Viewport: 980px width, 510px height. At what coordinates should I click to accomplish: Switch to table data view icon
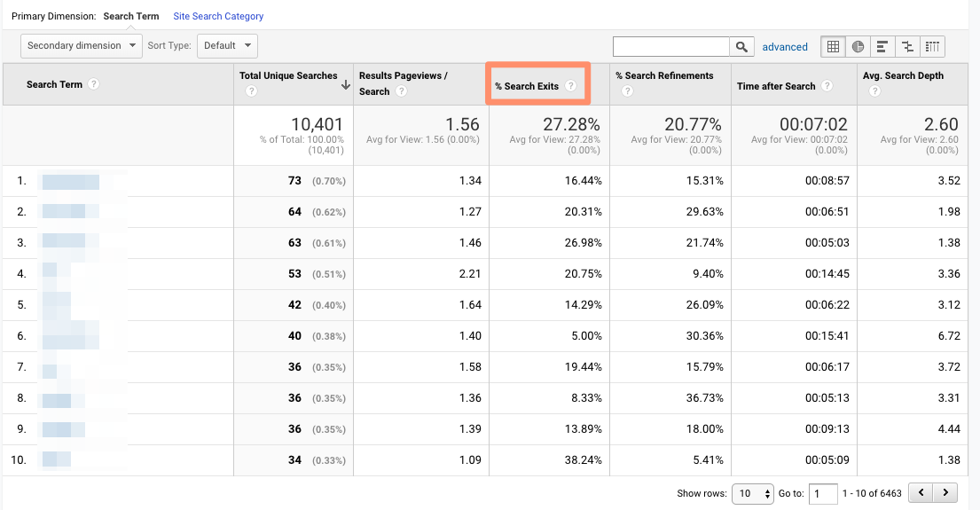point(833,46)
